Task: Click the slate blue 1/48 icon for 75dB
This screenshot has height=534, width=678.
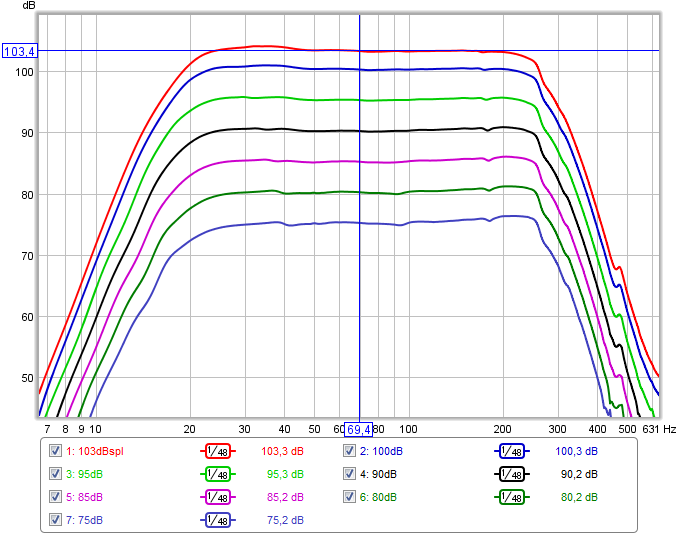Action: [217, 520]
